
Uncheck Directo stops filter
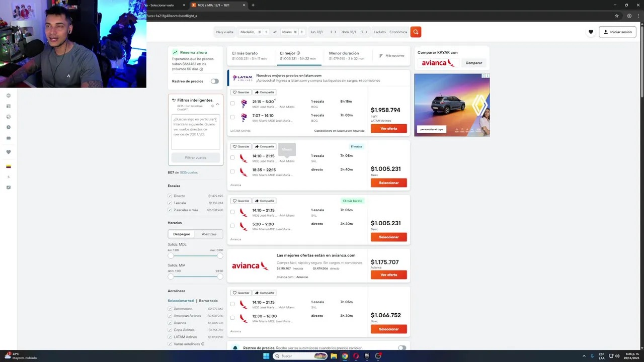[170, 196]
